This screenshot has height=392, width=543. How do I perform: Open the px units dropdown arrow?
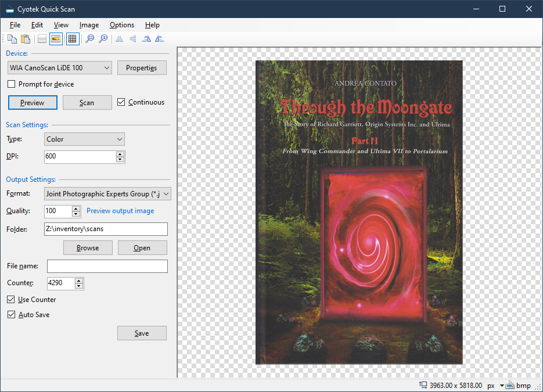[x=502, y=386]
